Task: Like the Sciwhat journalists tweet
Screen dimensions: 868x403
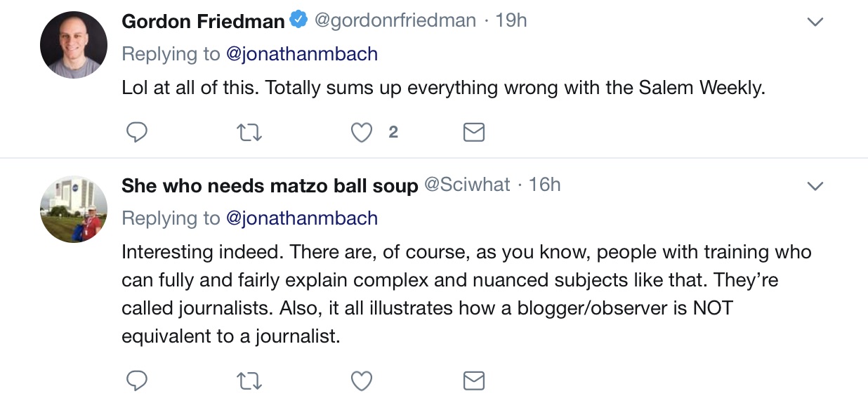Action: (362, 380)
